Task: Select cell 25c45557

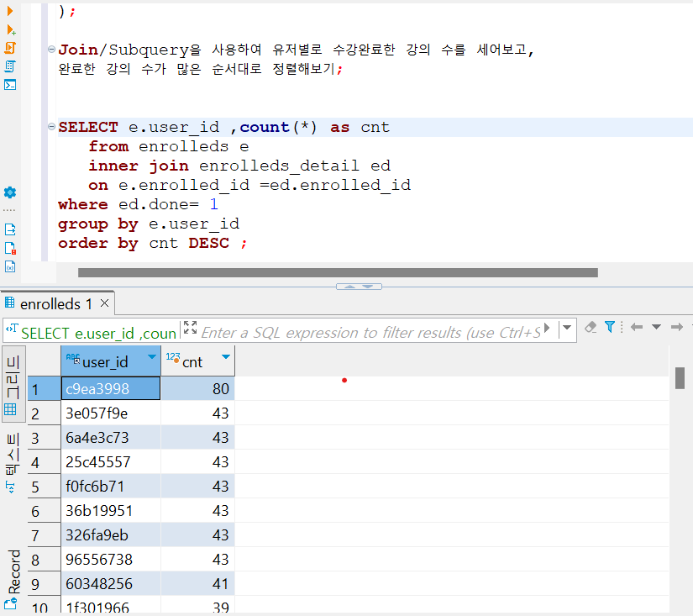Action: click(x=111, y=461)
